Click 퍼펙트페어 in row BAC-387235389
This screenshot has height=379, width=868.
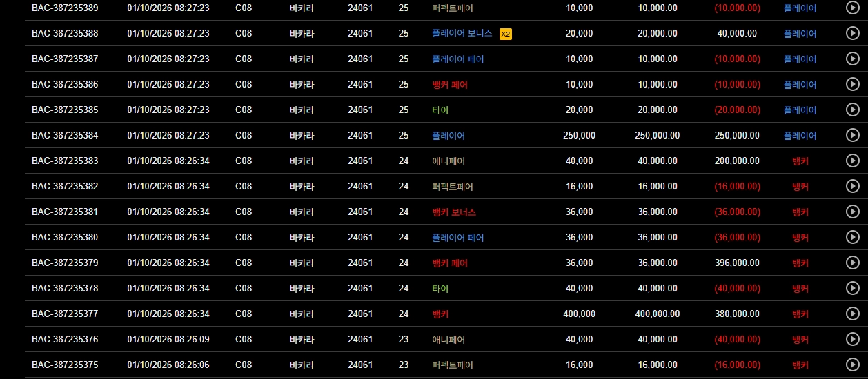(453, 8)
